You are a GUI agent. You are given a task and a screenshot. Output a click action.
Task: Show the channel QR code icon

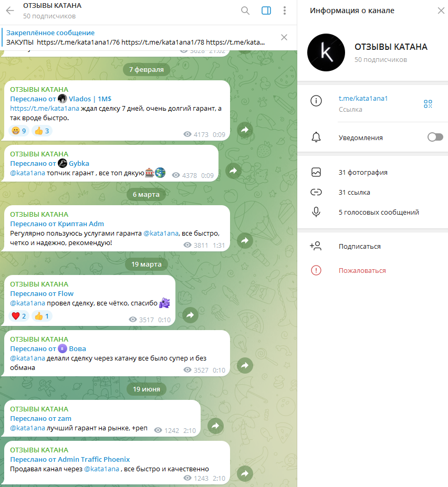[428, 104]
